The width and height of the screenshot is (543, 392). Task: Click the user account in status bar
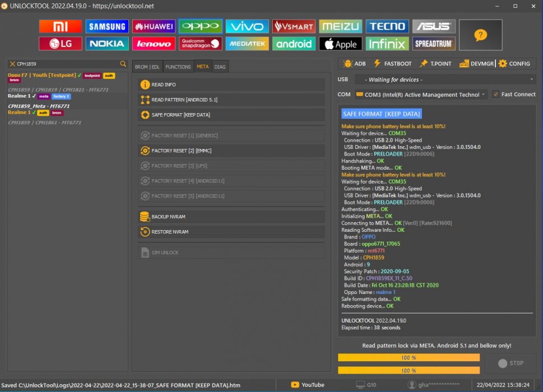tap(434, 385)
